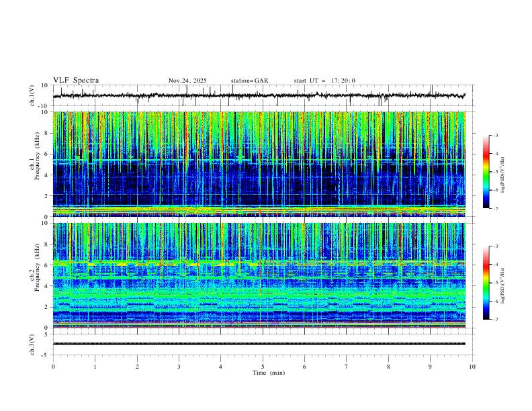Image resolution: width=532 pixels, height=411 pixels.
Task: Click ch.2 'Frequency (kHz)' axis label
Action: (38, 267)
